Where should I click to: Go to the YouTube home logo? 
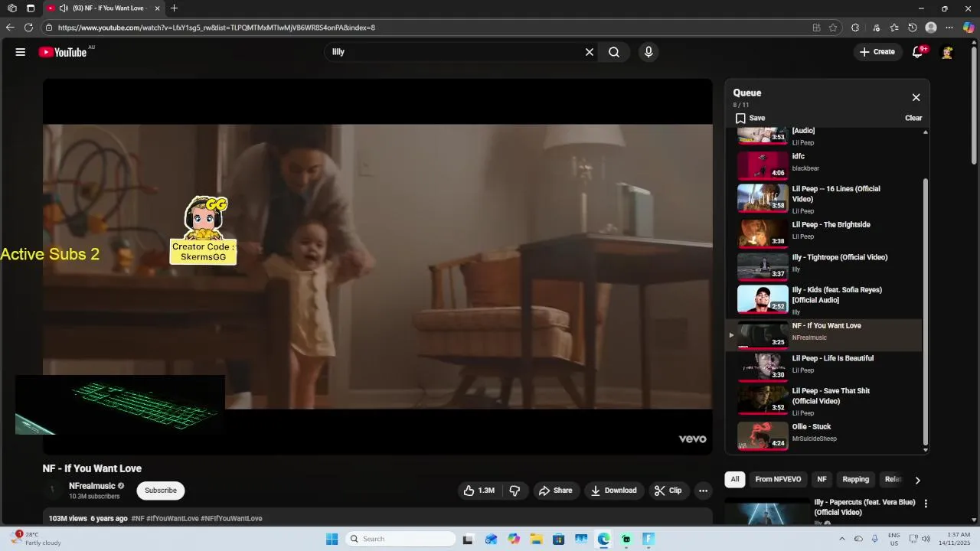tap(63, 52)
